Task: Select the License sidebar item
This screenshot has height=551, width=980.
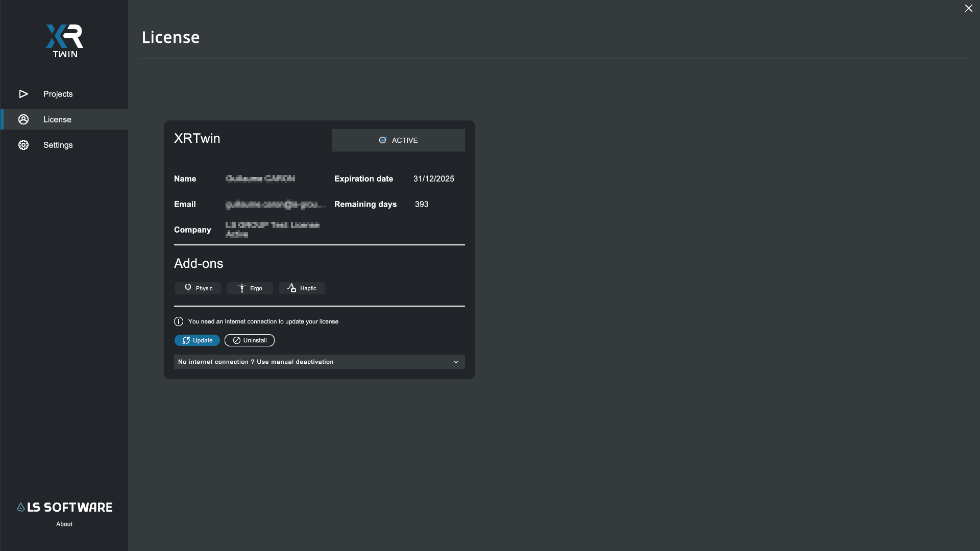Action: (x=64, y=119)
